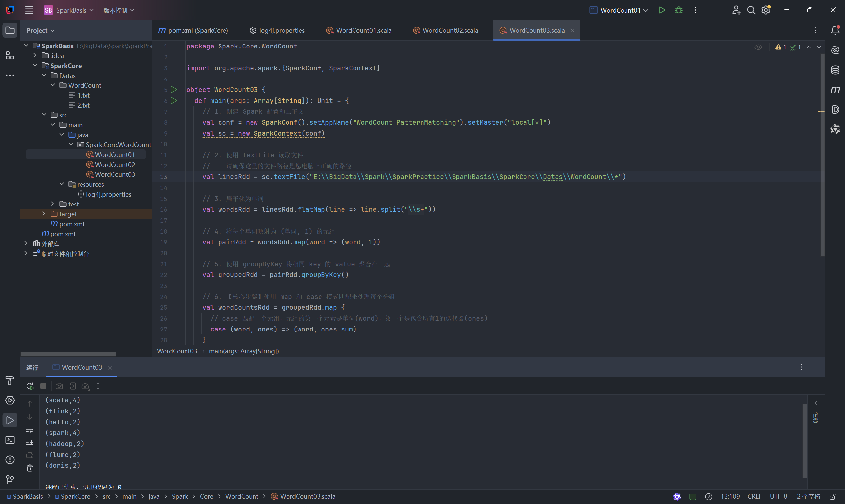Collapse the SparkCore module node
Screen dimensions: 845x504
pos(35,65)
